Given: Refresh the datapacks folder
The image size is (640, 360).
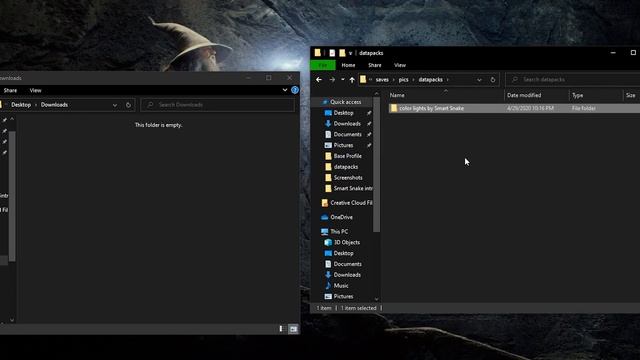Looking at the screenshot, I should (x=493, y=80).
